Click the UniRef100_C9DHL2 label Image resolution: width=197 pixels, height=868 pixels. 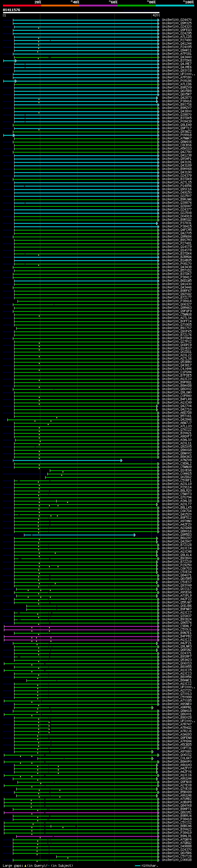tap(177, 464)
